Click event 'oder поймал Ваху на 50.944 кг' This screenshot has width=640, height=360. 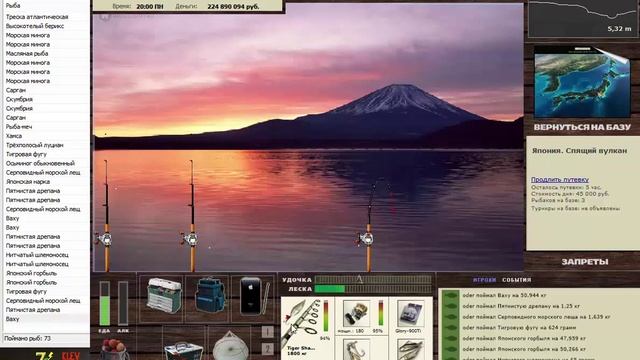click(504, 295)
